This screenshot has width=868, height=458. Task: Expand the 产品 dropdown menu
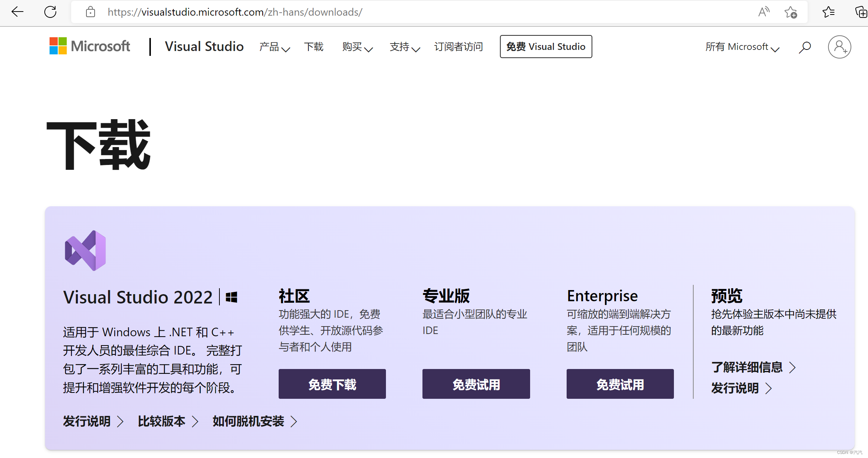click(x=275, y=47)
